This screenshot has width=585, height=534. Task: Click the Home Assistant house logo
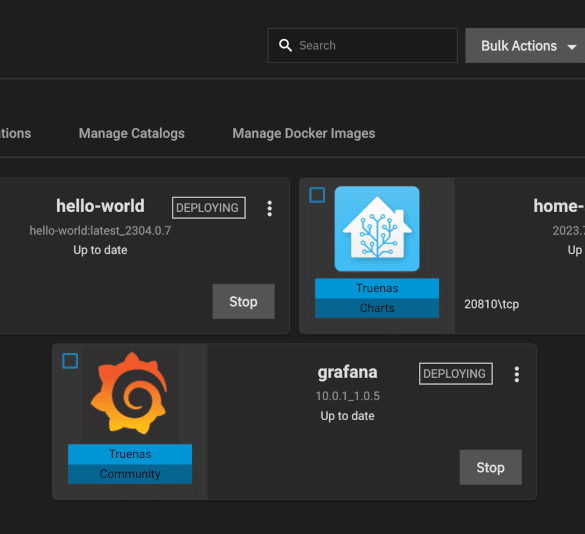(377, 229)
